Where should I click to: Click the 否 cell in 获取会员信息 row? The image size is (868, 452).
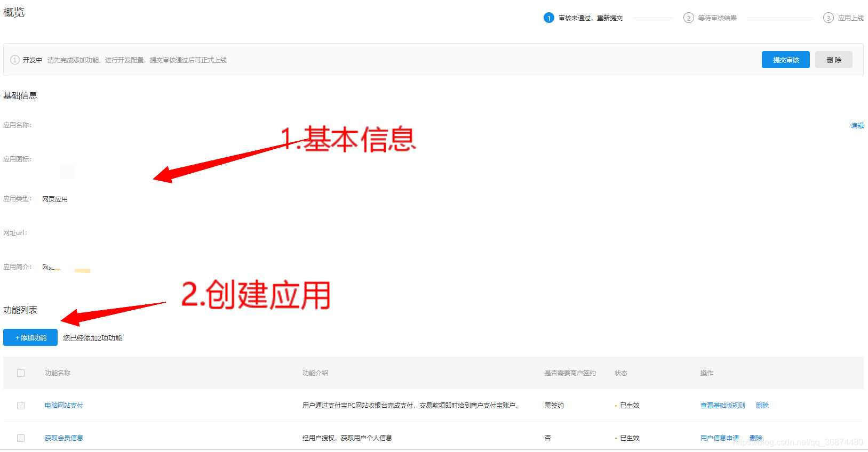(547, 438)
